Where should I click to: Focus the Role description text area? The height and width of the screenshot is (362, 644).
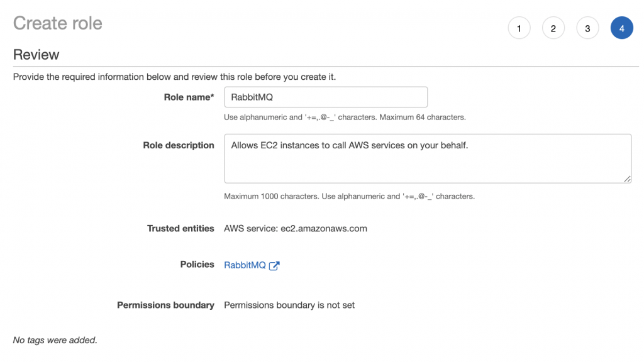click(x=428, y=158)
